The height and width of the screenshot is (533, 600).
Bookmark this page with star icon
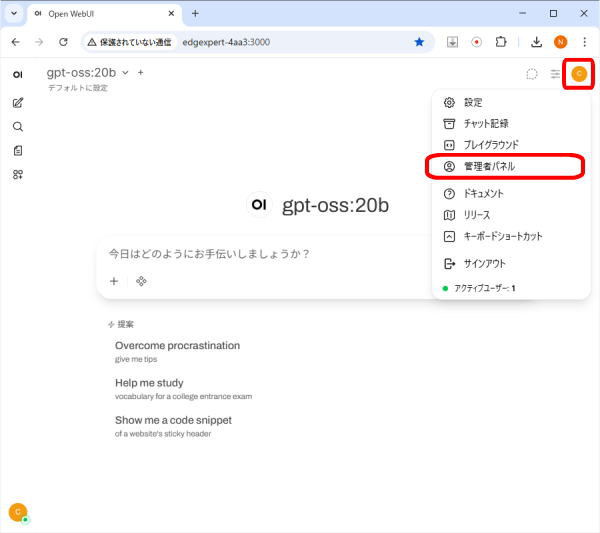coord(419,42)
